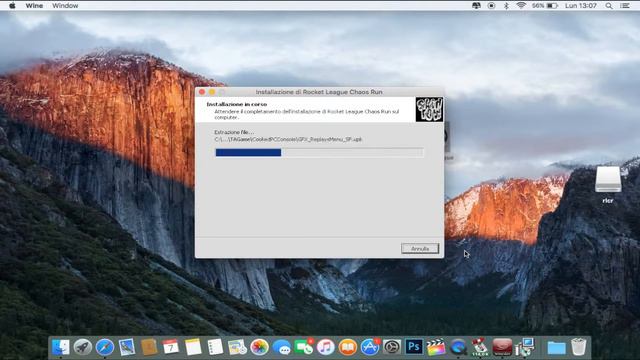Click the installer logo image in the header
Screen dimensions: 640x360
[429, 109]
